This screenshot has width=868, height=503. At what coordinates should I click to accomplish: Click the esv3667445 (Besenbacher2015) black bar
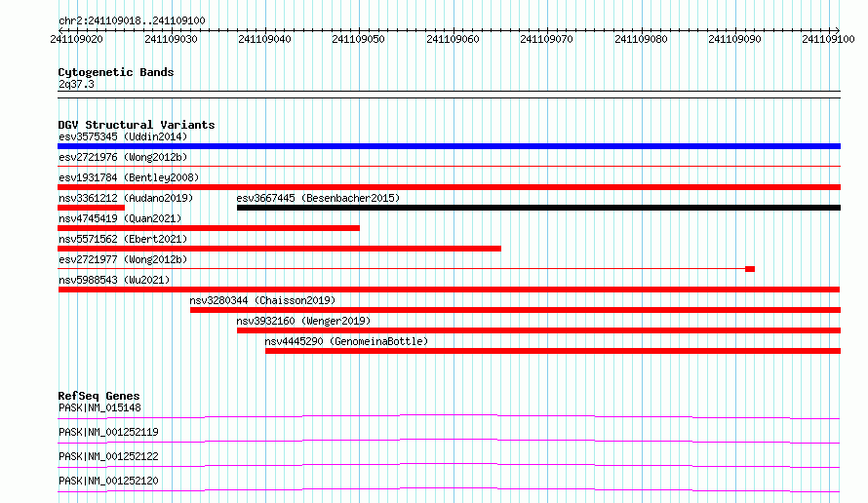coord(538,208)
